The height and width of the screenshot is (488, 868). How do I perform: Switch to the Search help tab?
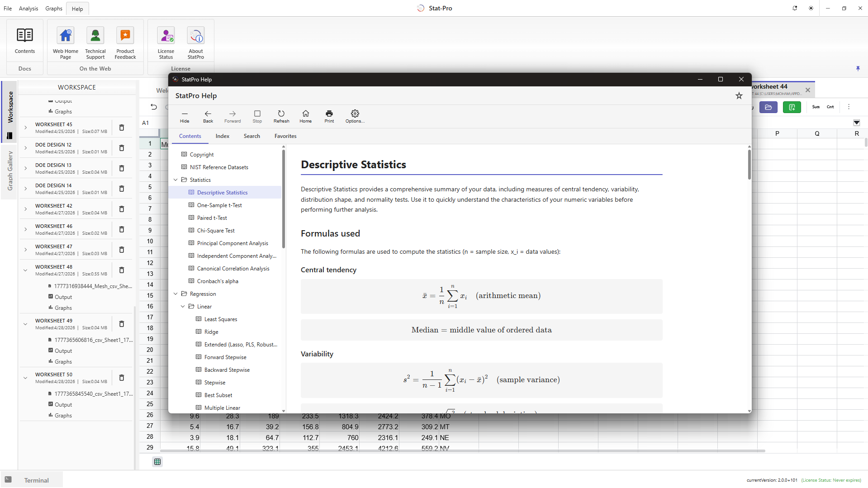pyautogui.click(x=252, y=136)
